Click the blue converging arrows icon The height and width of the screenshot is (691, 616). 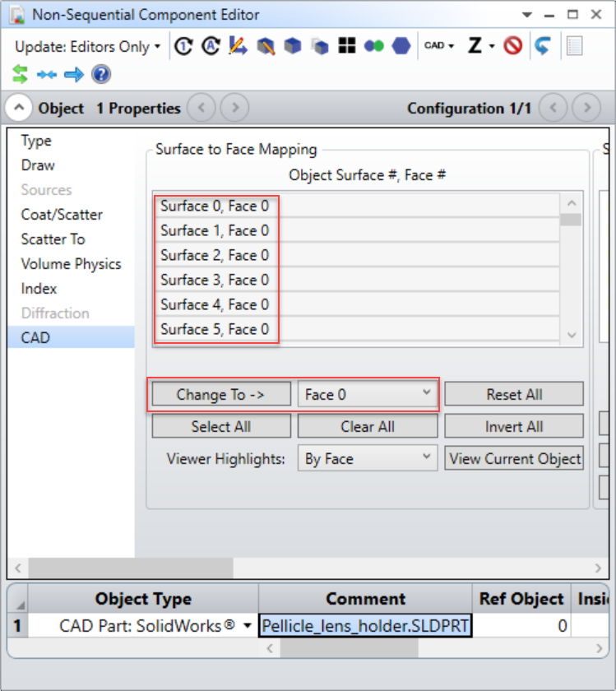[47, 75]
